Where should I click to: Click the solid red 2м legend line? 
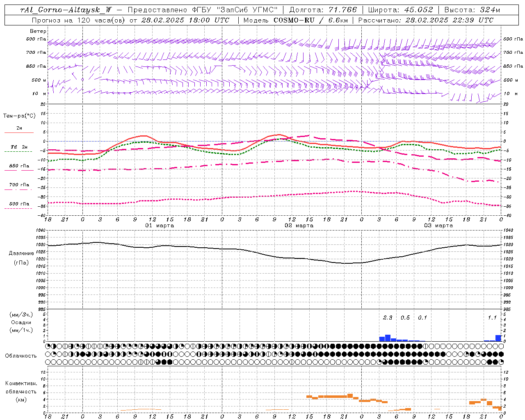(x=19, y=133)
